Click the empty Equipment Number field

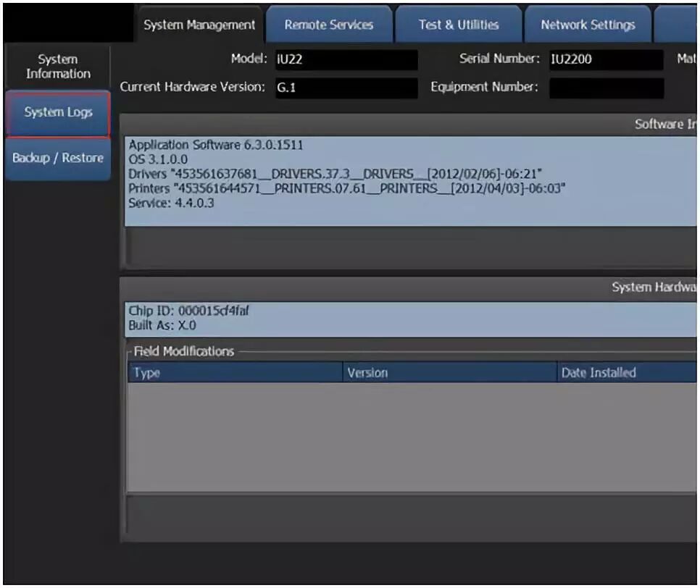click(x=607, y=88)
